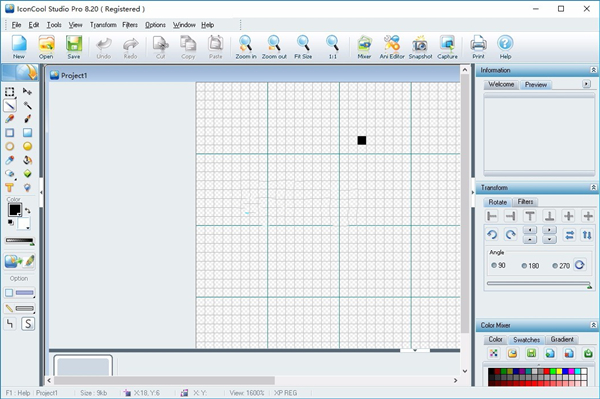Select the filled ellipse tool
This screenshot has width=600, height=399.
click(x=27, y=147)
